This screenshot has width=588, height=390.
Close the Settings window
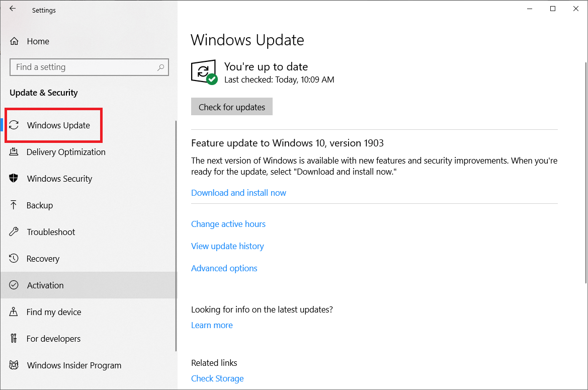coord(576,9)
